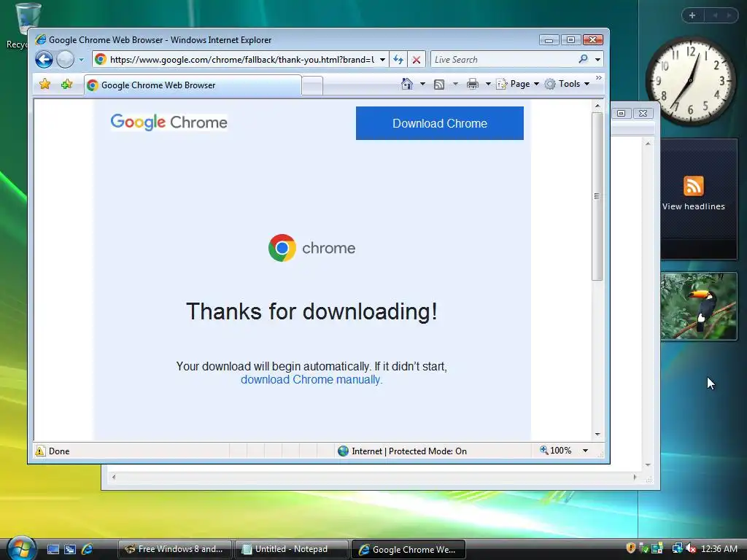This screenshot has height=560, width=747.
Task: Click the grayed Forward arrow button
Action: coord(65,60)
